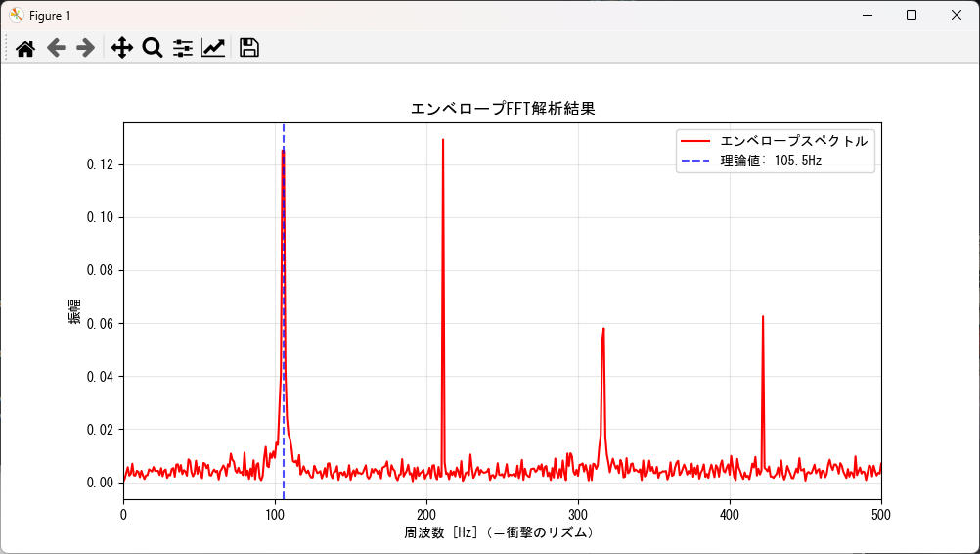Click the top of the spectrum peak near 210 Hz

pos(443,140)
